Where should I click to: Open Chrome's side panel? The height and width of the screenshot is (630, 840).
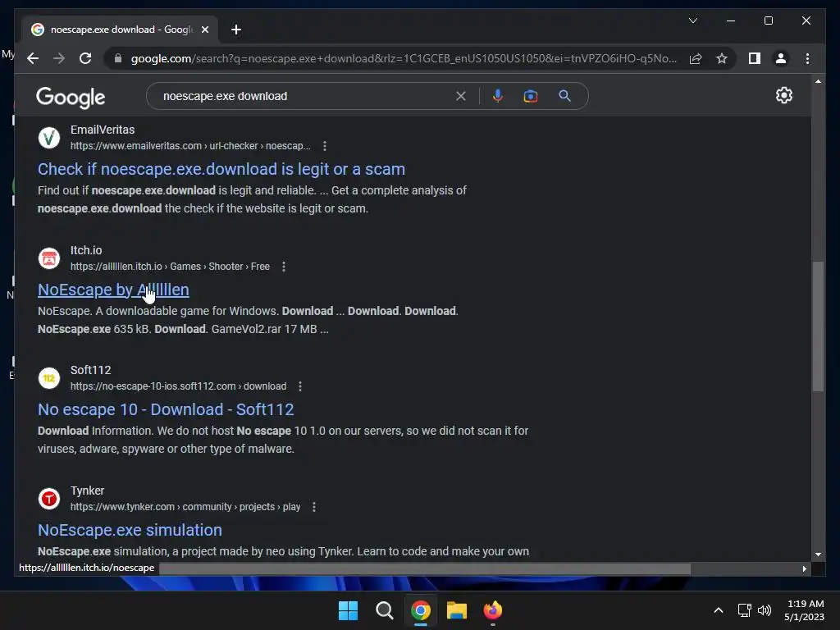[755, 58]
